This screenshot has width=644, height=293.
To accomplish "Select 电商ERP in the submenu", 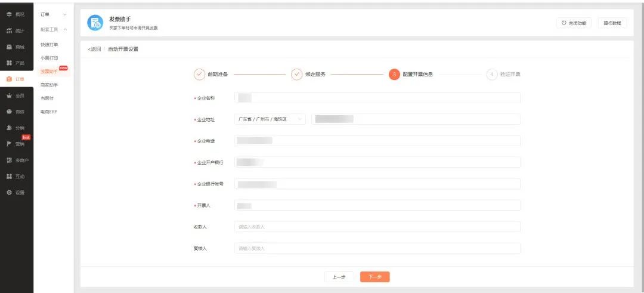I will [x=49, y=112].
